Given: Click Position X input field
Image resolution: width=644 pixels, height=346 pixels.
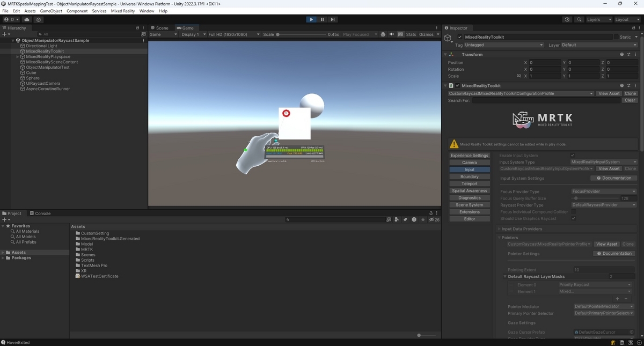Looking at the screenshot, I should (x=545, y=62).
